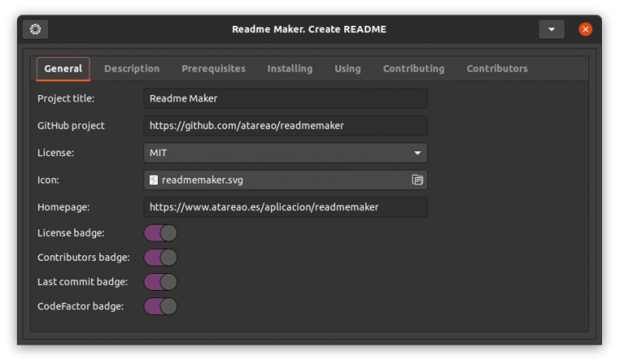Screen dimensions: 619x364
Task: Go to the Installing tab
Action: [290, 68]
